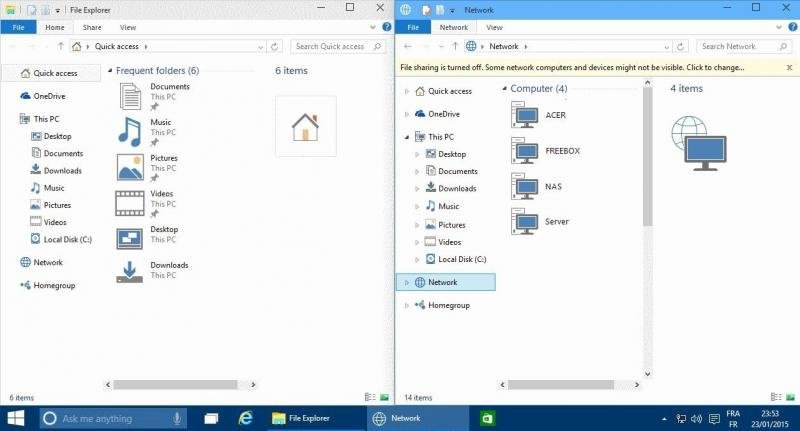This screenshot has width=800, height=431.
Task: Select ACER computer in Network window
Action: 538,115
